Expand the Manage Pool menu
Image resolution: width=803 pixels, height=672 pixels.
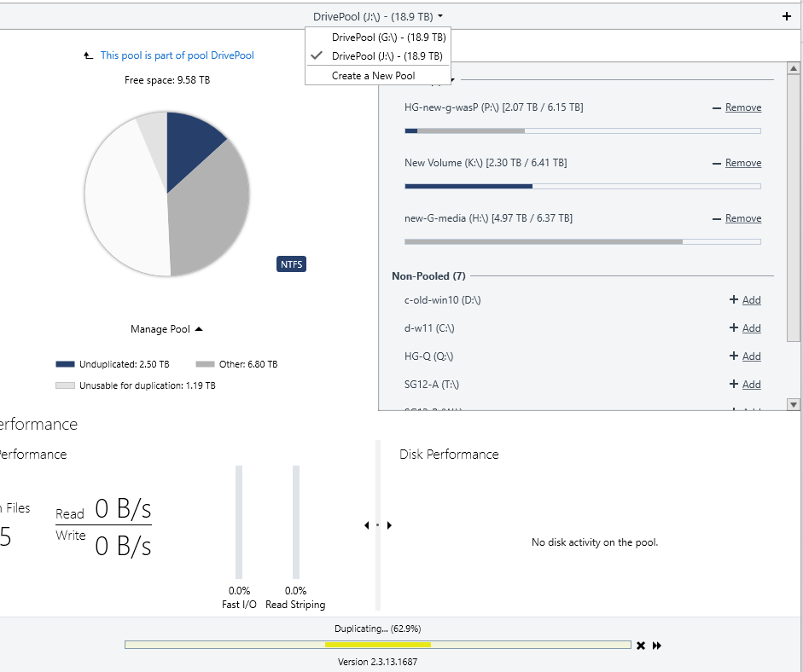click(166, 329)
